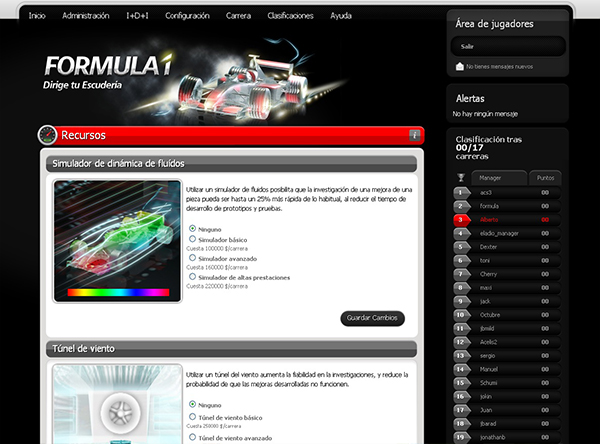The image size is (600, 444).
Task: Click the messages envelope icon
Action: 460,66
